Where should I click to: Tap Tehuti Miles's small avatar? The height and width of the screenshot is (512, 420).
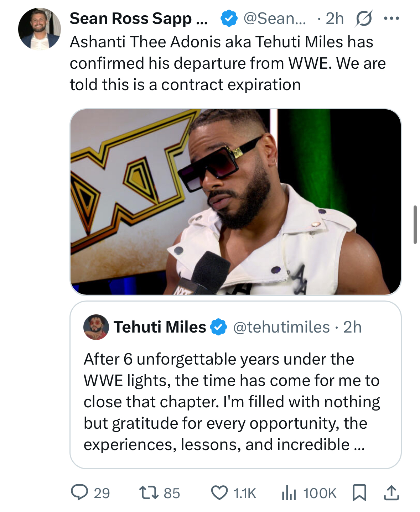coord(96,327)
